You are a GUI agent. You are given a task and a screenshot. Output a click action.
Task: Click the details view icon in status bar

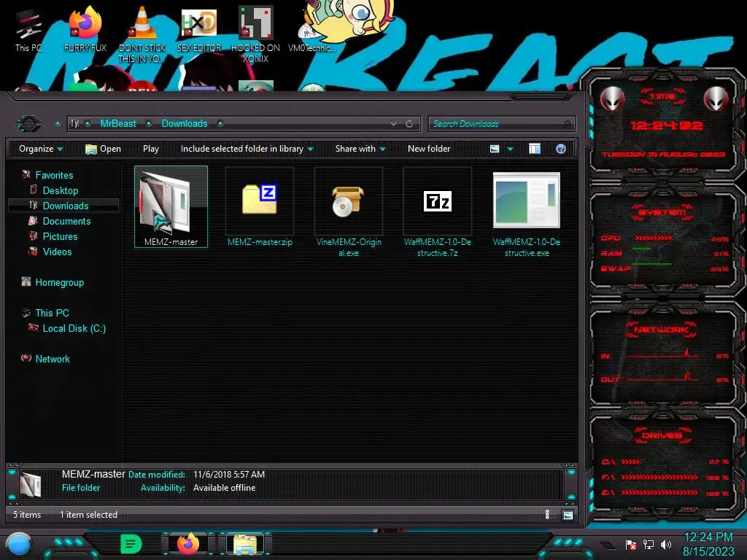(547, 514)
